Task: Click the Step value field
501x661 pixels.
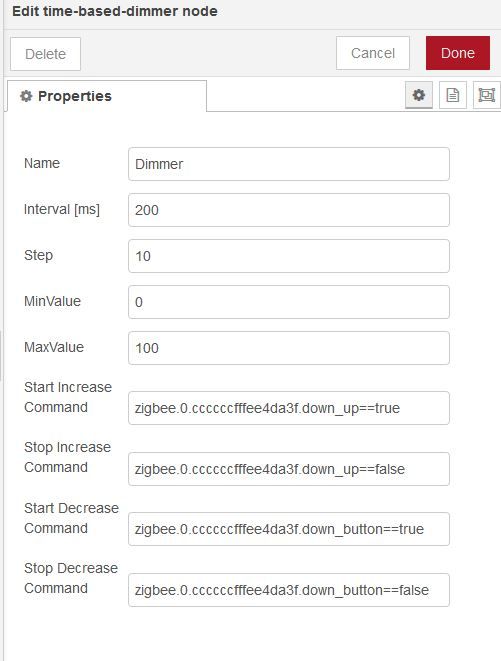Action: pyautogui.click(x=289, y=256)
